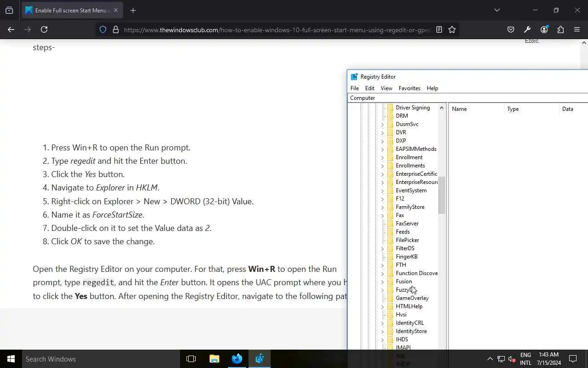Viewport: 588px width, 368px height.
Task: Select the FaxServer registry key
Action: point(407,224)
